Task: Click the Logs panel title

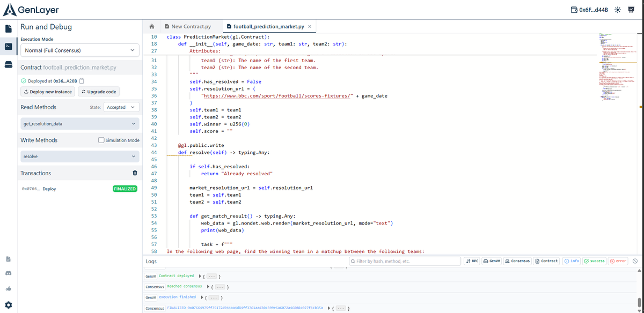Action: pyautogui.click(x=151, y=261)
